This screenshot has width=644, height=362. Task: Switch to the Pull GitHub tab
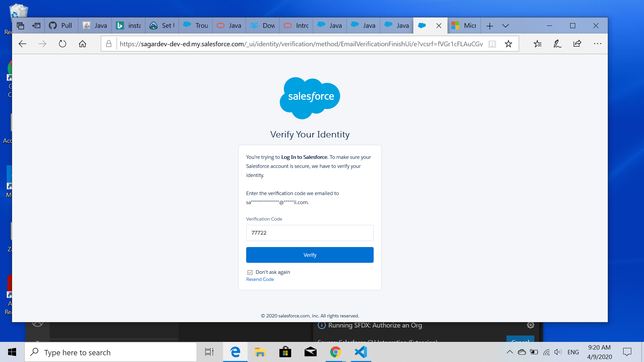(61, 25)
